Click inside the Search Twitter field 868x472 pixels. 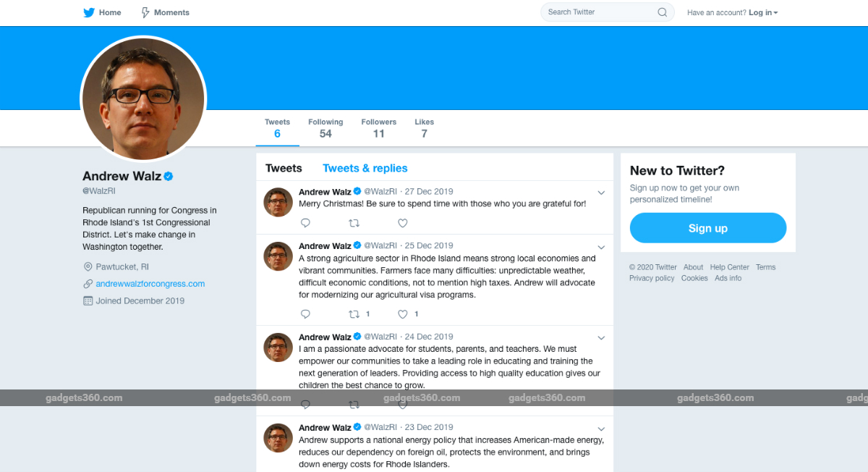point(600,12)
